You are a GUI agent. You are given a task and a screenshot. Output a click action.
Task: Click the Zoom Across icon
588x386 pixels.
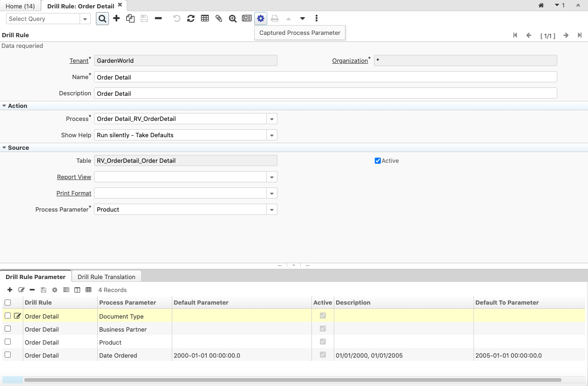point(233,19)
